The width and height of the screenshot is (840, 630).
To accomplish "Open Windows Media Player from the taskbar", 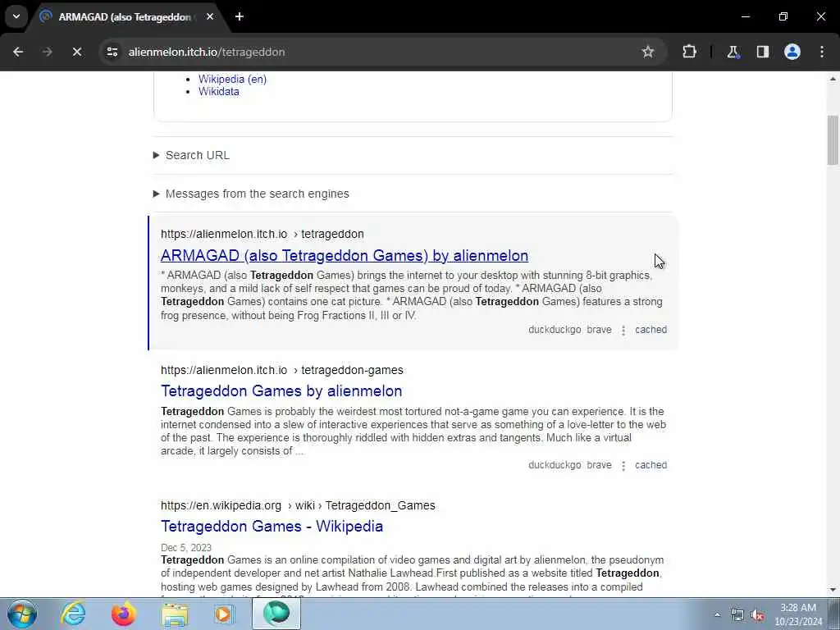I will (224, 614).
